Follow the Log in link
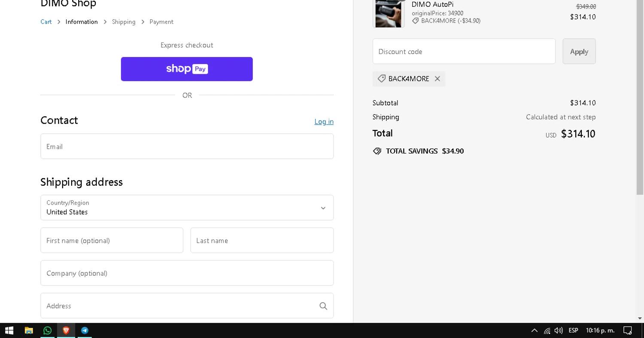The image size is (644, 338). (324, 121)
